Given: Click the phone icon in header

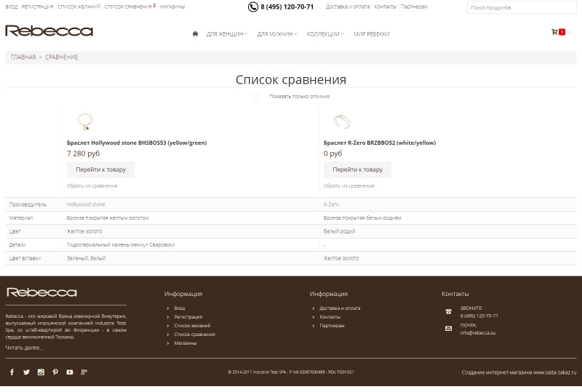Looking at the screenshot, I should click(x=252, y=7).
